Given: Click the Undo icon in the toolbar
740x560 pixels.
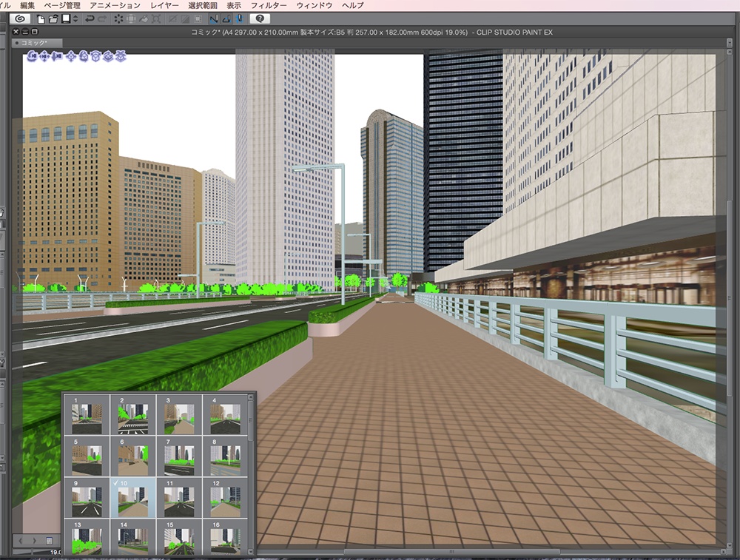Looking at the screenshot, I should click(x=90, y=19).
